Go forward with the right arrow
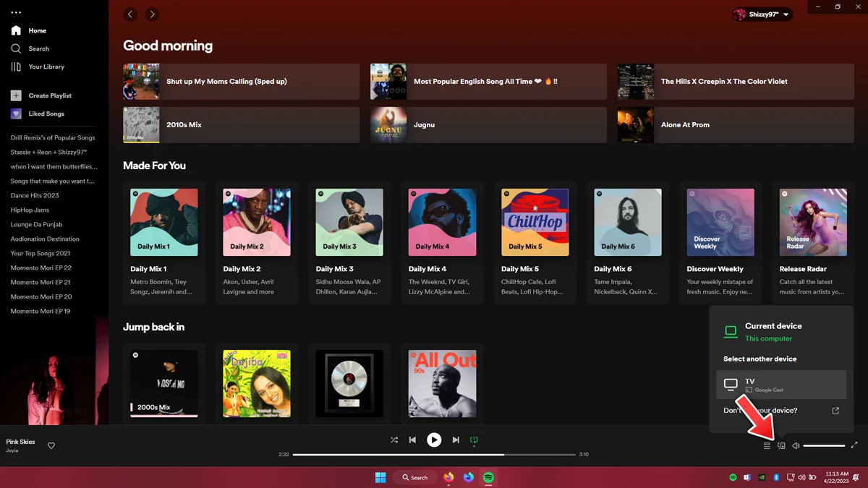Screen dimensions: 868x488 pos(152,14)
